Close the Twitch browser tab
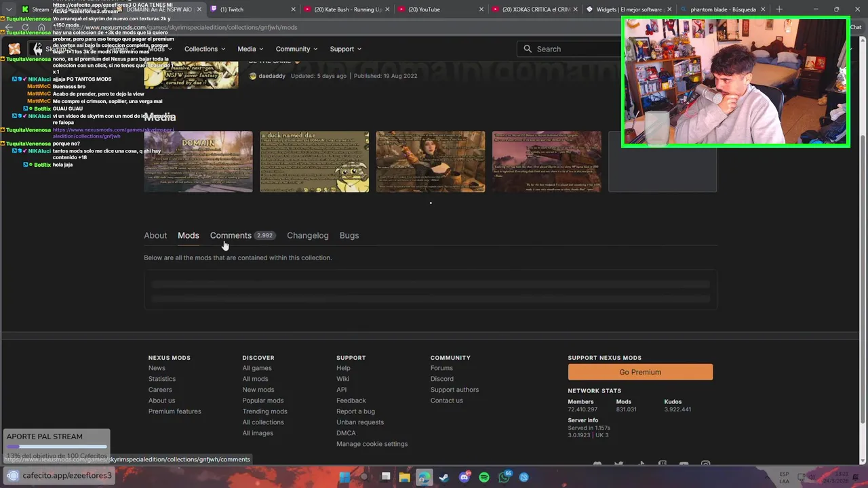Viewport: 868px width, 488px height. [294, 9]
